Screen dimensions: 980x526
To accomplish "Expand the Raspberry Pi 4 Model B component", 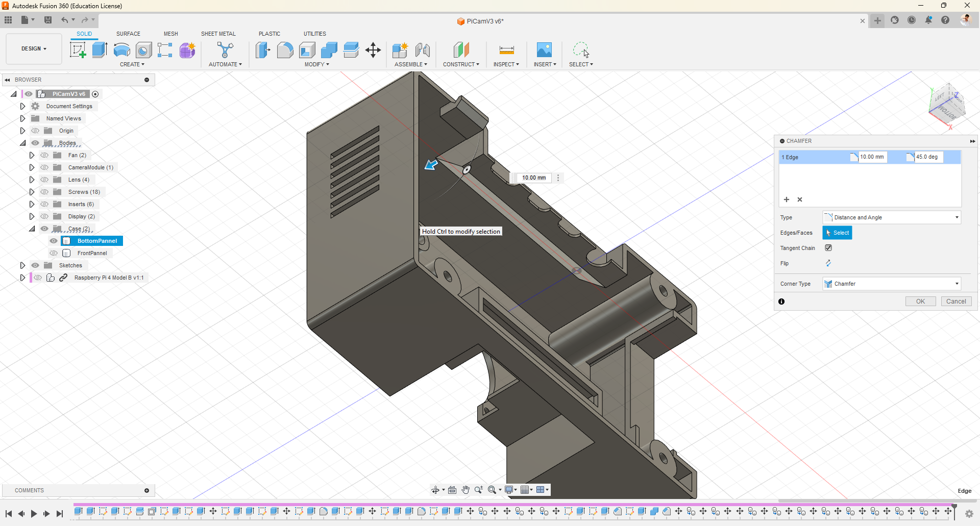I will click(x=22, y=278).
